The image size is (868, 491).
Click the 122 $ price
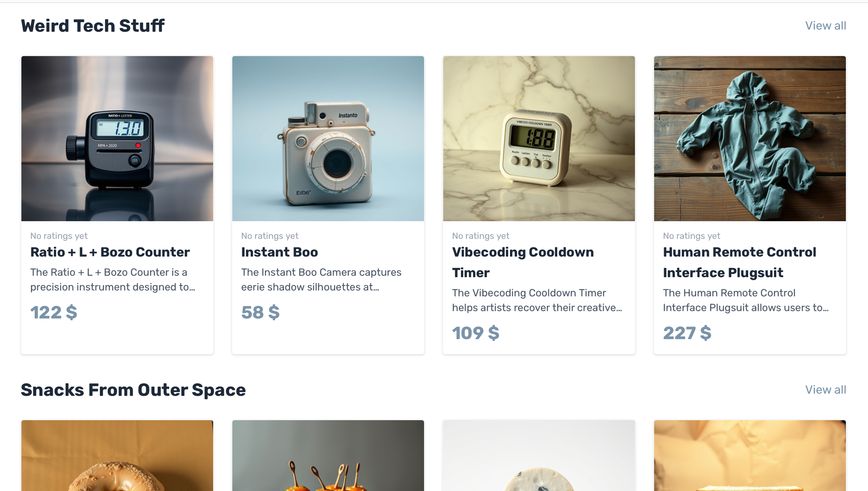pyautogui.click(x=54, y=312)
